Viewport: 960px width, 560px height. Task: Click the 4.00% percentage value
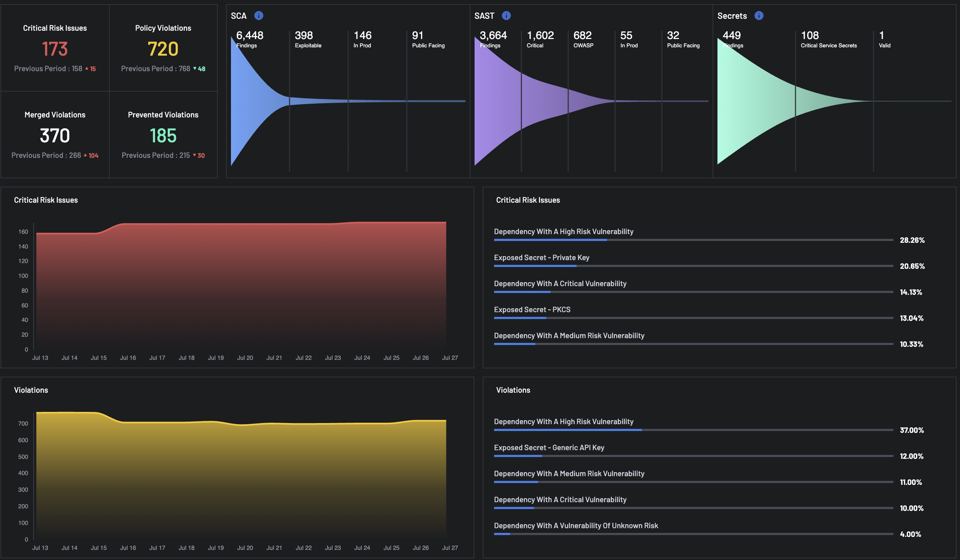pyautogui.click(x=910, y=534)
